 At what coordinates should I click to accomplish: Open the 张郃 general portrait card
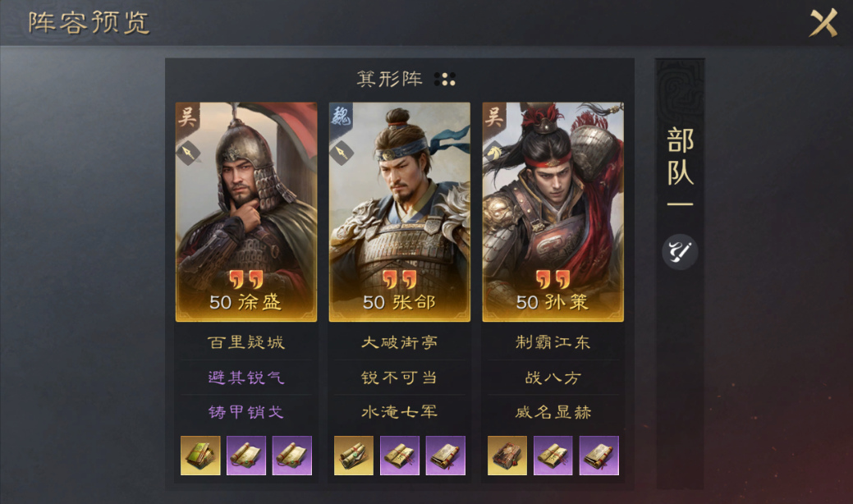(x=400, y=212)
